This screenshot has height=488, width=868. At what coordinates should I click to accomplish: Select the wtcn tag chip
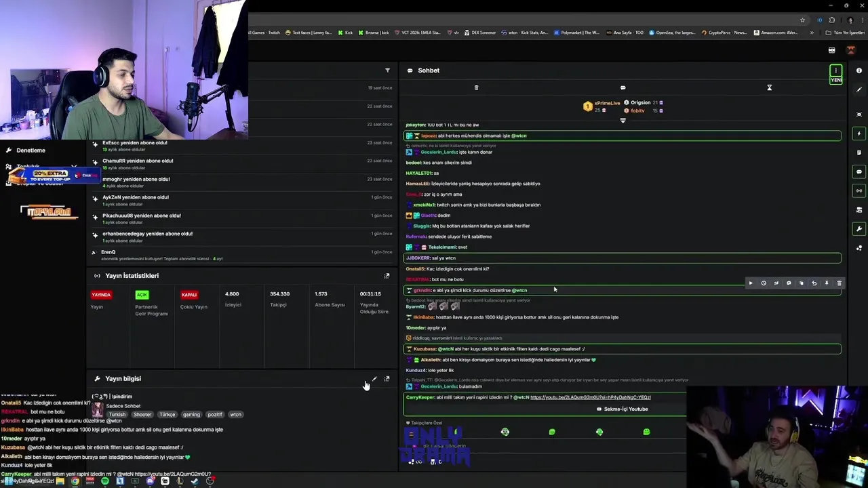(235, 415)
